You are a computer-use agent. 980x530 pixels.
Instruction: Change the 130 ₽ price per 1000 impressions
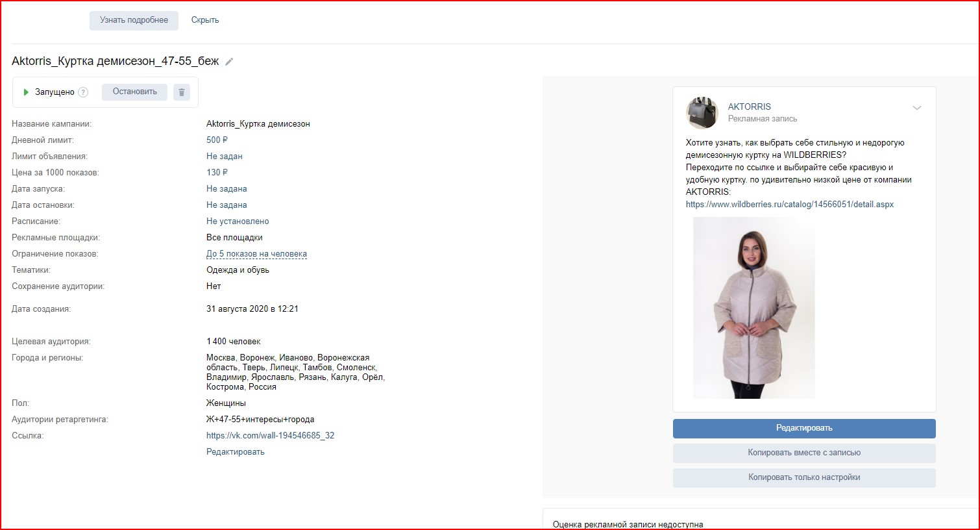(217, 172)
